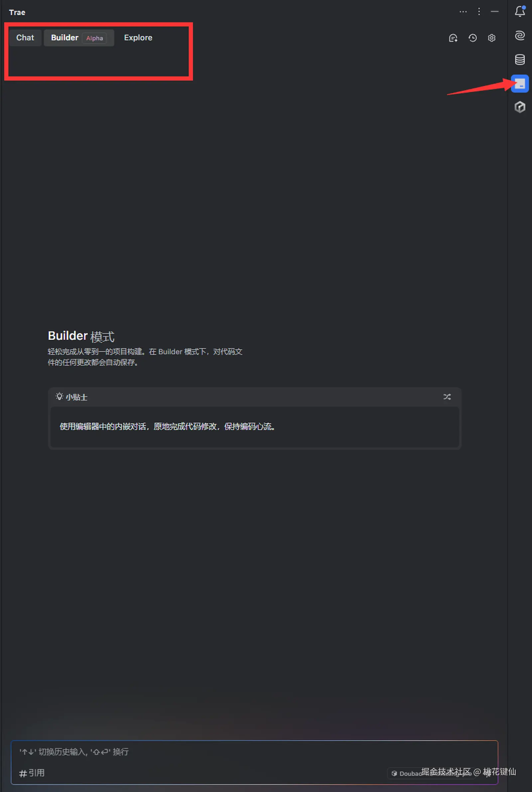The image size is (532, 792).
Task: Open the database tool sidebar icon
Action: [x=520, y=60]
